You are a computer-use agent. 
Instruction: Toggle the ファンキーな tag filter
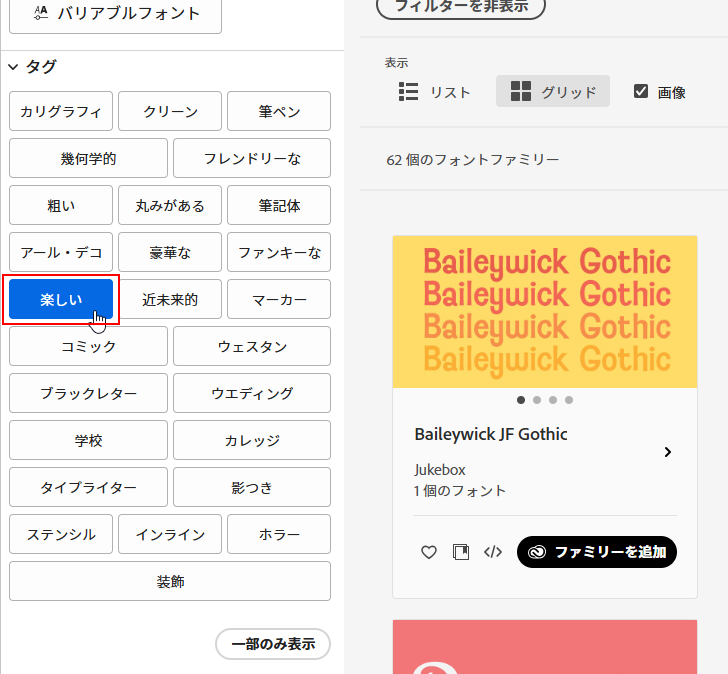point(279,252)
